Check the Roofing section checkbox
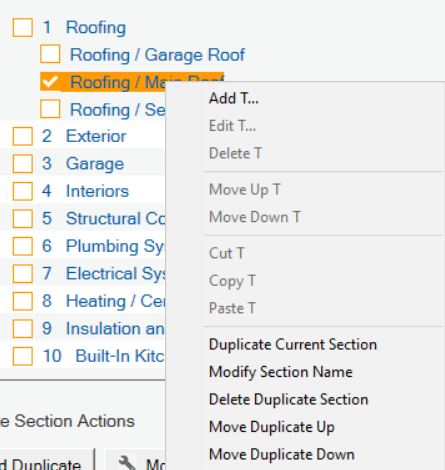The image size is (445, 470). pos(23,27)
